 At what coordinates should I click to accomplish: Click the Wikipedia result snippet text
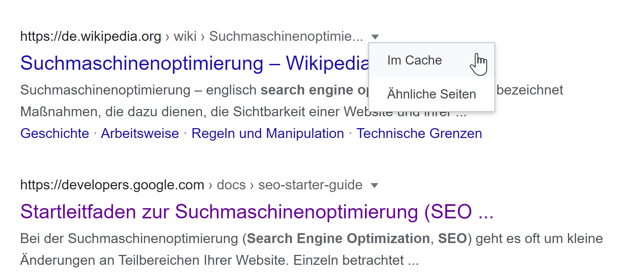tap(132, 90)
